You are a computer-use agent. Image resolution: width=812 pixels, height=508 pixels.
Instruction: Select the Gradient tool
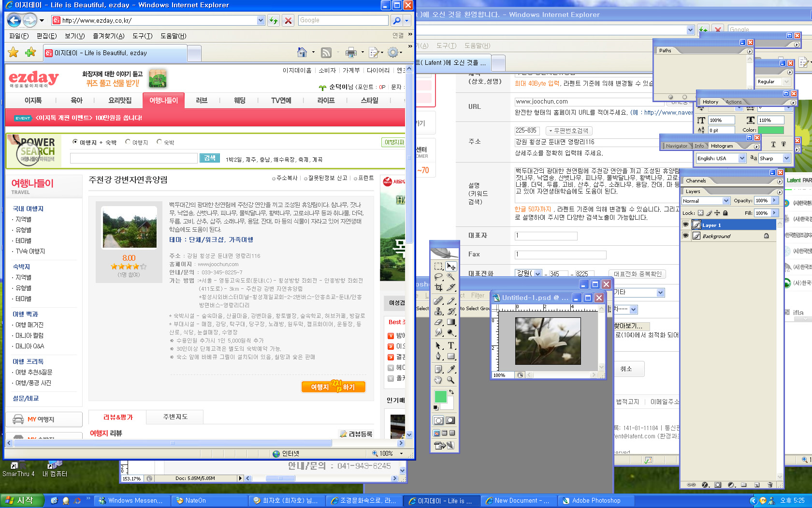pyautogui.click(x=451, y=322)
